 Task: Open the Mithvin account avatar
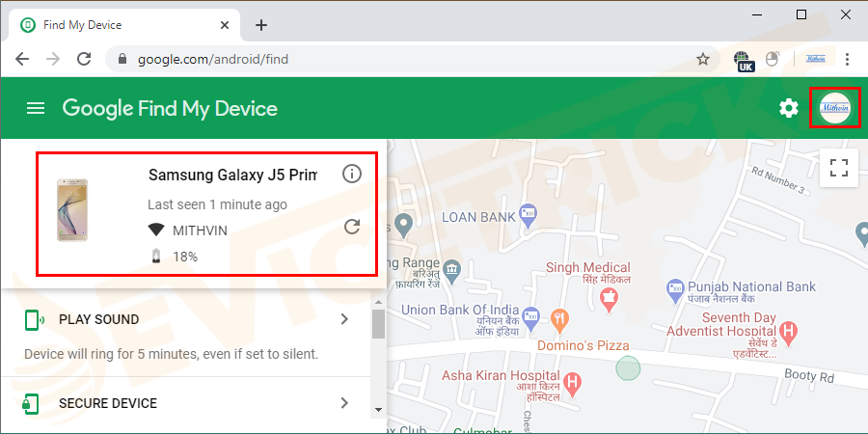[835, 108]
